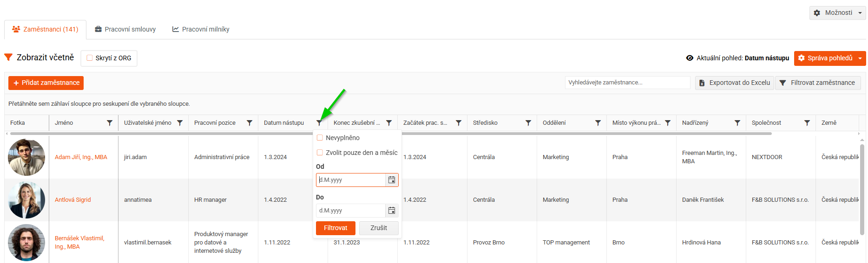This screenshot has width=868, height=263.
Task: Click the Datum nástupu filter icon
Action: tap(319, 123)
